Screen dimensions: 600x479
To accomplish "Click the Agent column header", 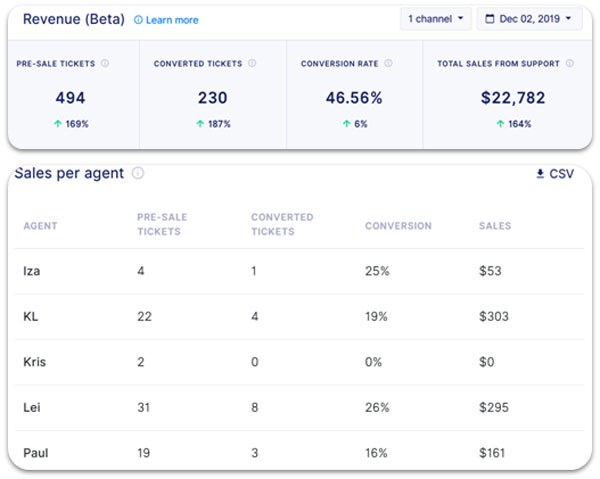I will 40,226.
